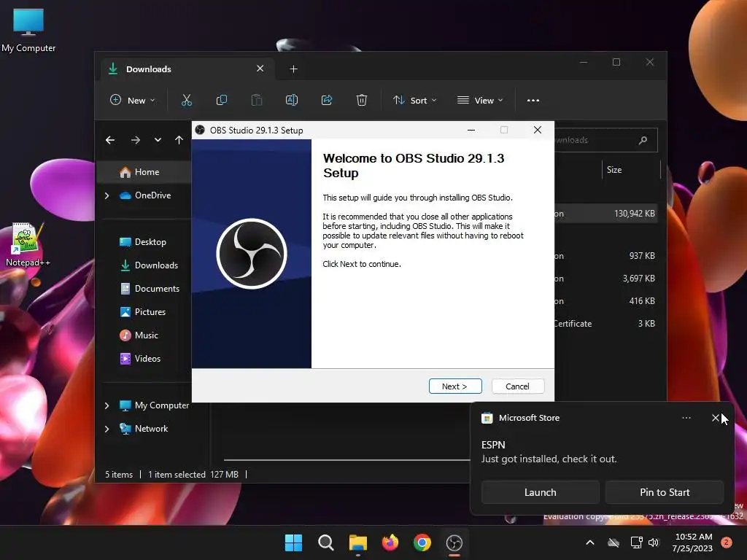
Task: Expand Network in navigation pane
Action: [107, 429]
